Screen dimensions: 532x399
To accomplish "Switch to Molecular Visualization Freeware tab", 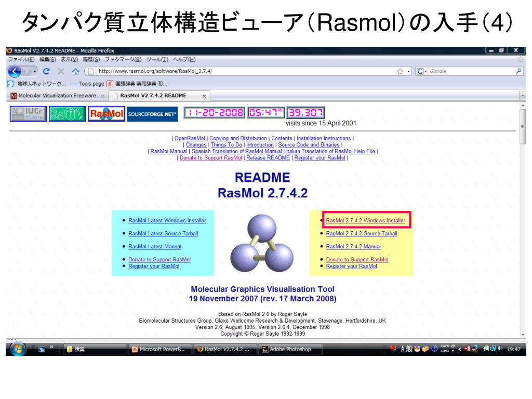I will tap(57, 96).
